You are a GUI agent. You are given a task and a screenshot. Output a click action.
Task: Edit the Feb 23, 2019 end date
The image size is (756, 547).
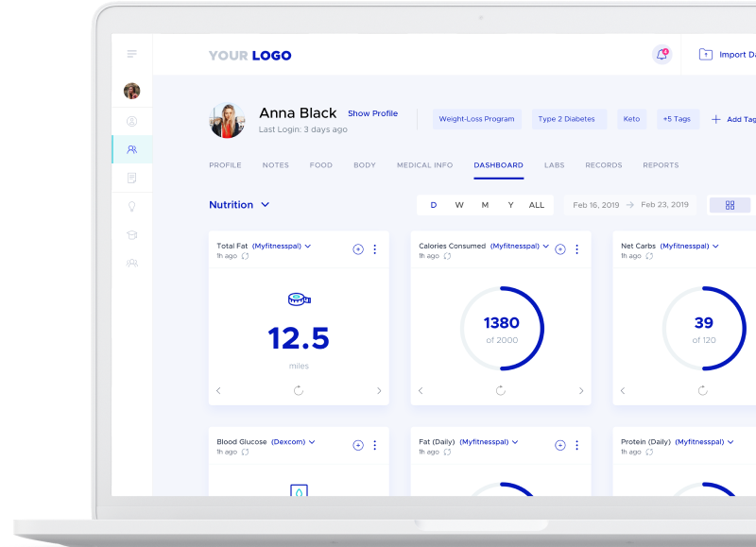coord(665,205)
